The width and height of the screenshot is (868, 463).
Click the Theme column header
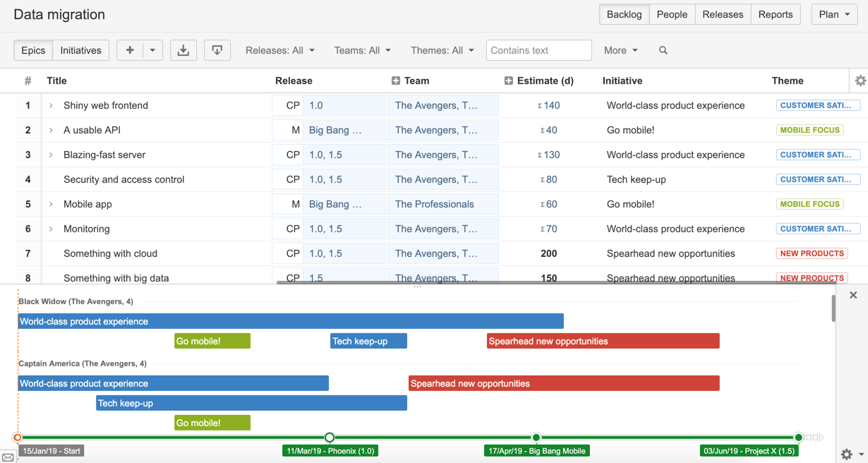[x=788, y=80]
